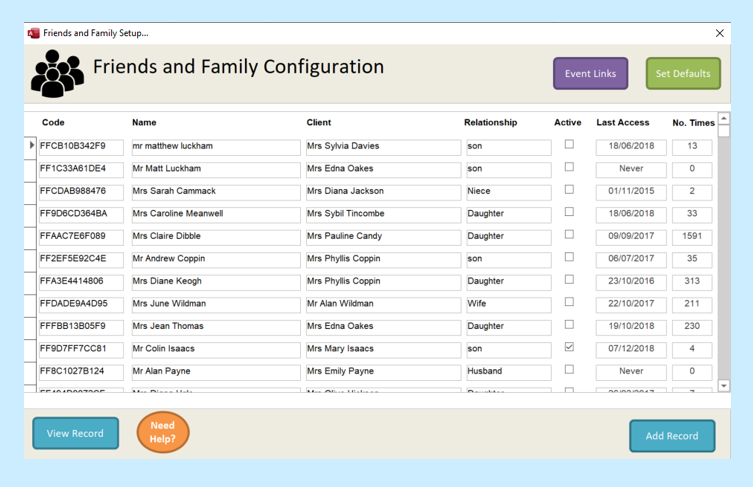Click the code field FF1C33A61DE4
The image size is (753, 487).
(81, 170)
